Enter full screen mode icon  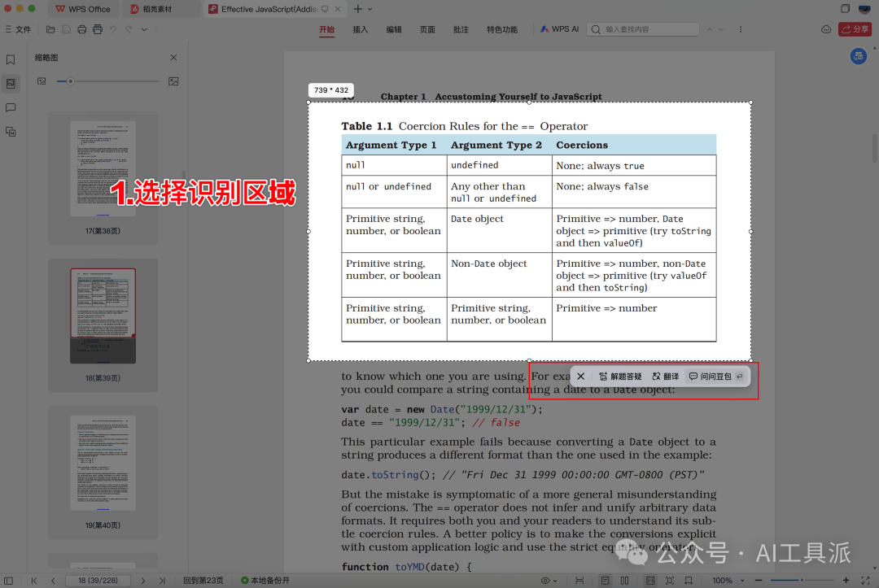pyautogui.click(x=865, y=580)
